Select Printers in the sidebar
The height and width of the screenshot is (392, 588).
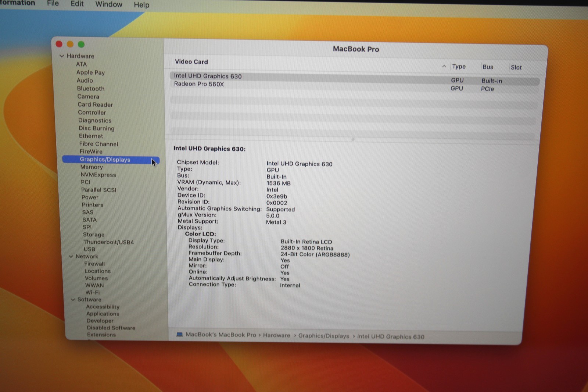(92, 205)
